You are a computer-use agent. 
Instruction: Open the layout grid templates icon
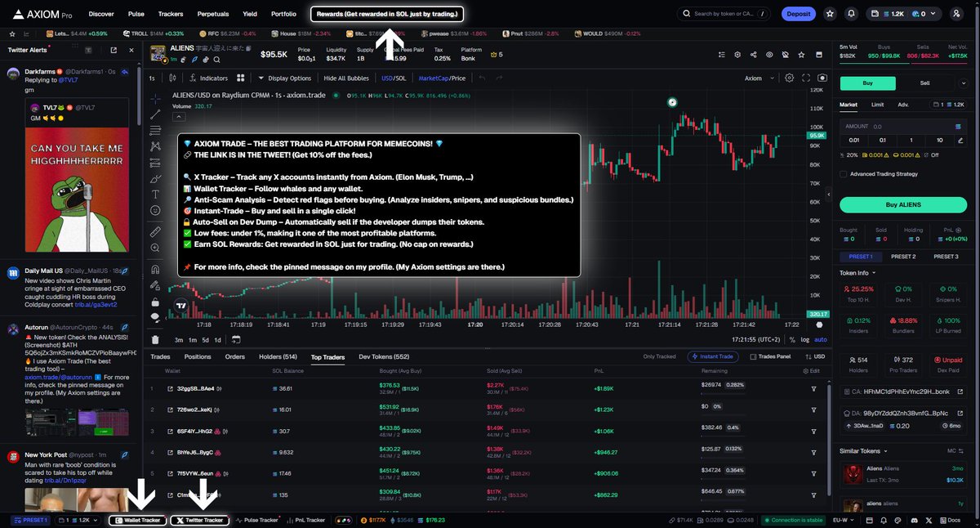point(241,78)
